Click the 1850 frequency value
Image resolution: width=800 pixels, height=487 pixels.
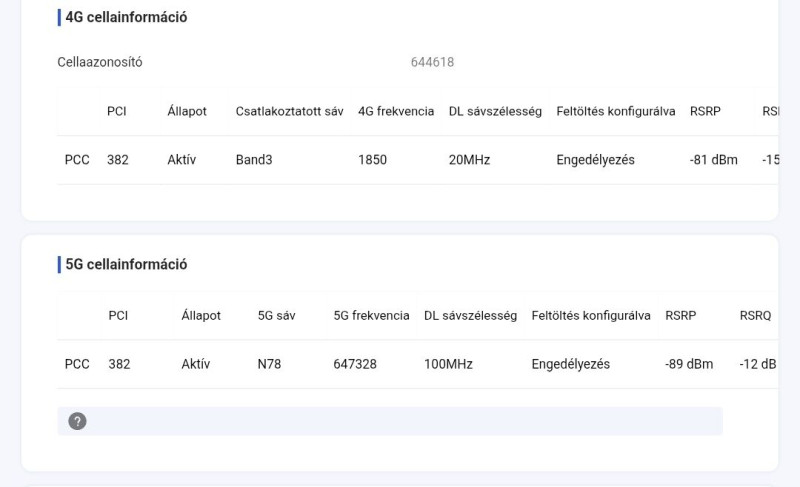pos(372,160)
